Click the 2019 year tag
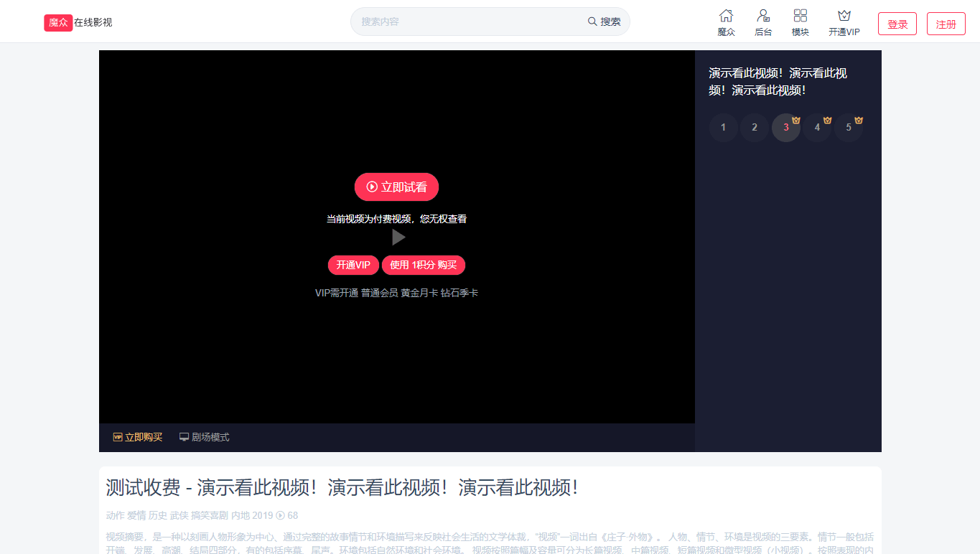Viewport: 980px width, 554px height. click(263, 515)
